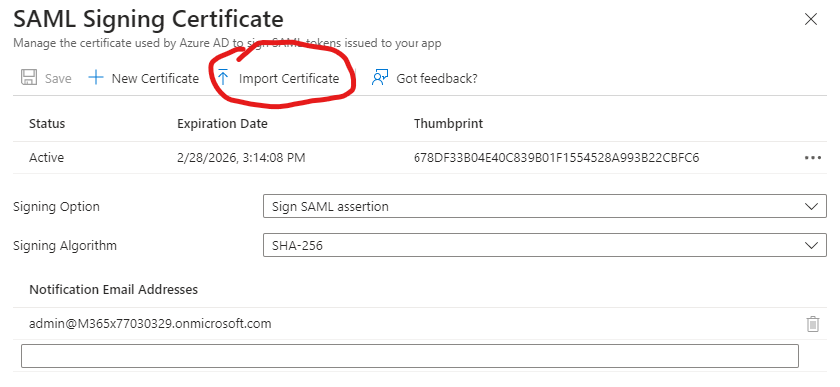840x387 pixels.
Task: Click the Import Certificate text label
Action: tap(289, 78)
